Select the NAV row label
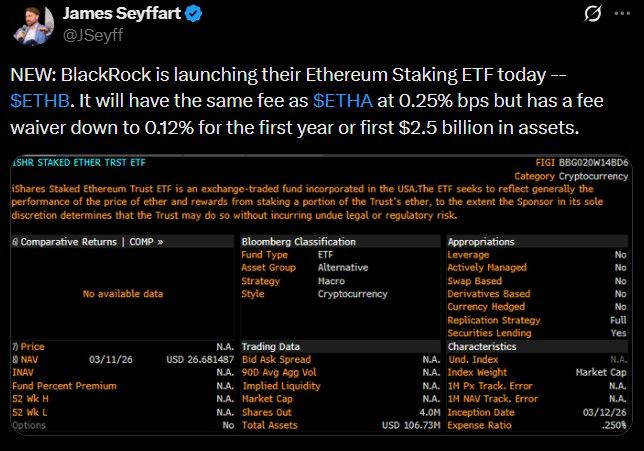 tap(27, 359)
